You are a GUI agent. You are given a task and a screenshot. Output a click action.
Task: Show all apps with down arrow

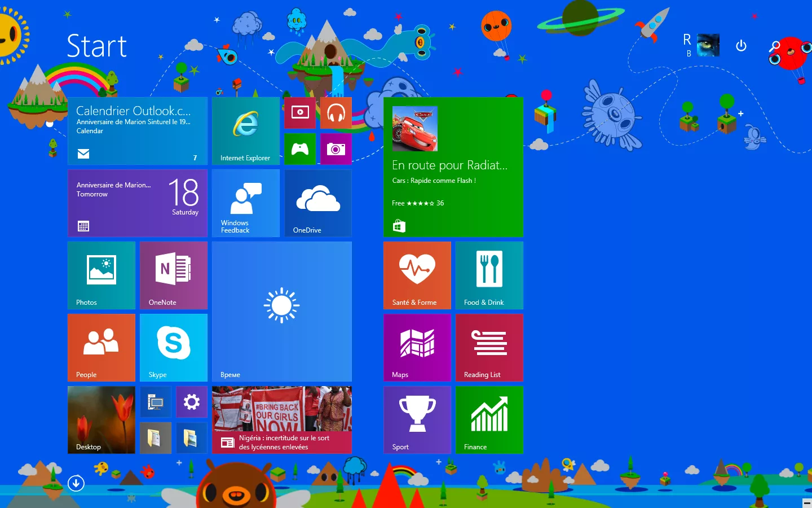click(76, 483)
